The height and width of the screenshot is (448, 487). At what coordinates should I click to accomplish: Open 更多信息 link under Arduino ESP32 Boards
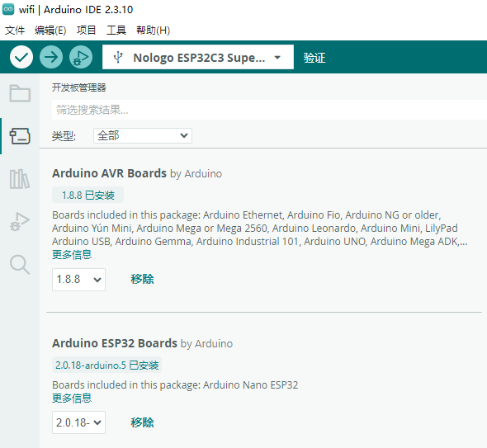pos(72,398)
